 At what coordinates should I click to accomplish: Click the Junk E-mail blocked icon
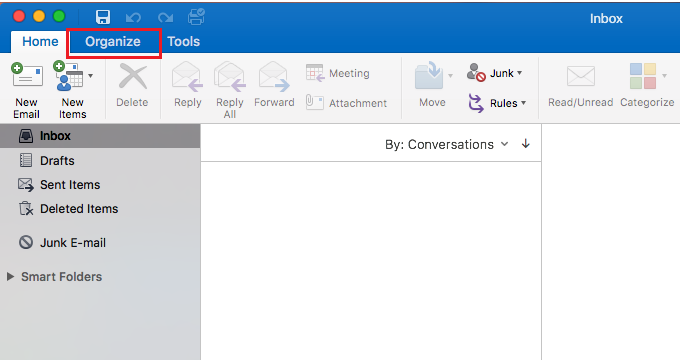click(26, 242)
